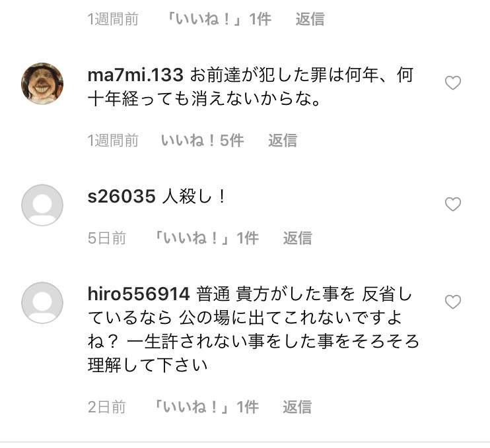Viewport: 490px width, 448px height.
Task: Open the default avatar of hiro556914
Action: pyautogui.click(x=42, y=303)
